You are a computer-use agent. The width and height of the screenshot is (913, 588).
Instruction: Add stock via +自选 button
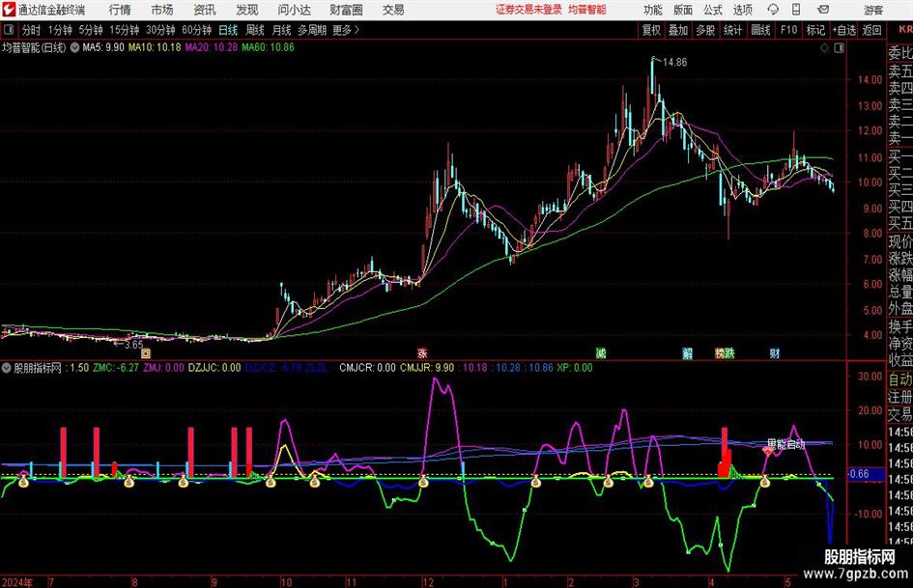coord(844,30)
